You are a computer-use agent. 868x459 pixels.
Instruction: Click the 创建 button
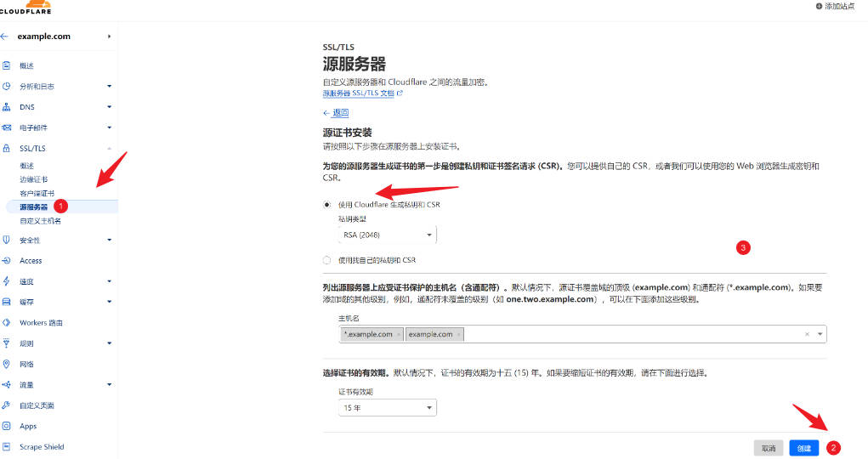point(803,448)
